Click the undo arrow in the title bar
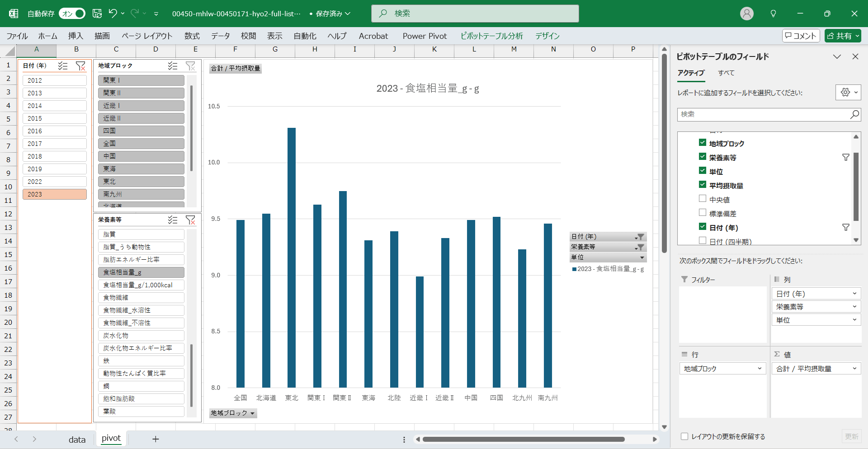The width and height of the screenshot is (868, 449). [x=113, y=14]
